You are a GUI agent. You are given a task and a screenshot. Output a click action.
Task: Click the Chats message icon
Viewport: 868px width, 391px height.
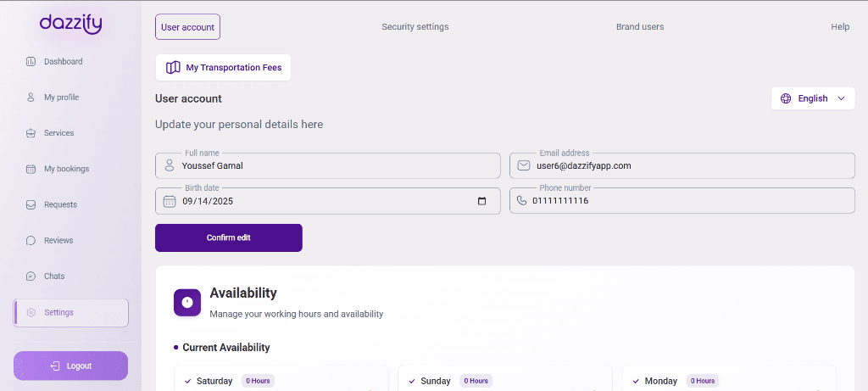pyautogui.click(x=31, y=276)
